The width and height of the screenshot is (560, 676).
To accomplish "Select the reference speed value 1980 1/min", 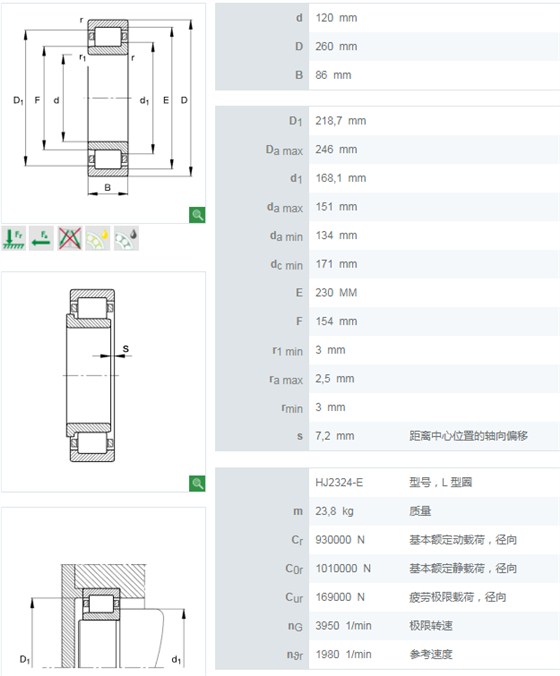I will (x=343, y=654).
